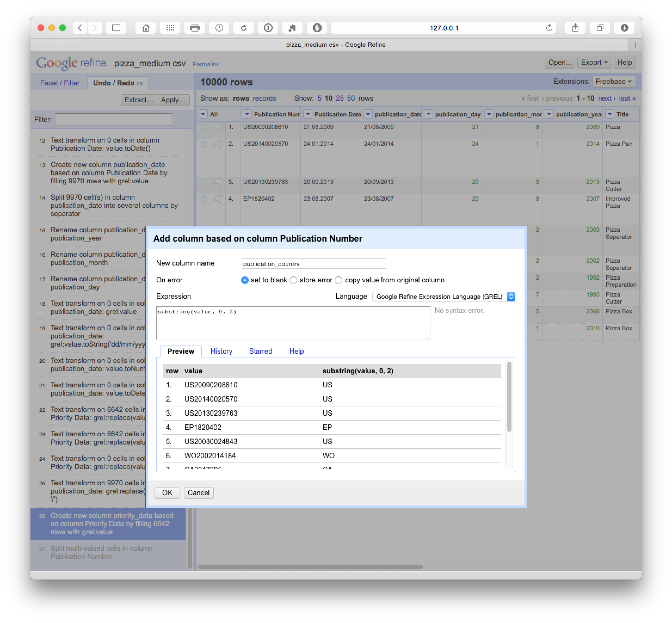Click the downloads icon in toolbar

[624, 28]
